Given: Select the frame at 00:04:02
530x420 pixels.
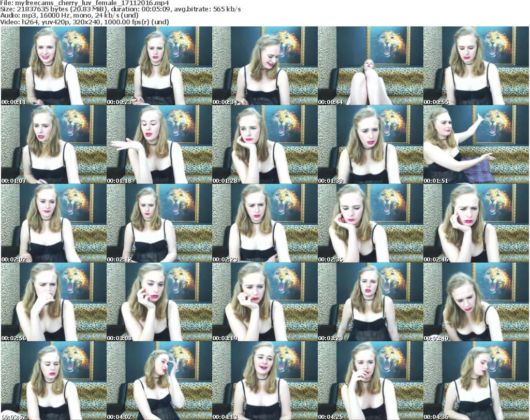Looking at the screenshot, I should 159,381.
